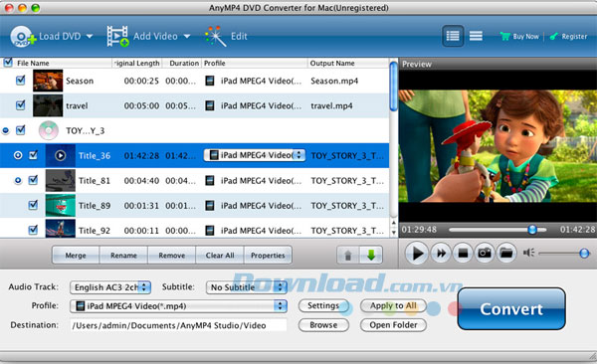The image size is (597, 364).
Task: Open the Audio Track dropdown
Action: 110,287
